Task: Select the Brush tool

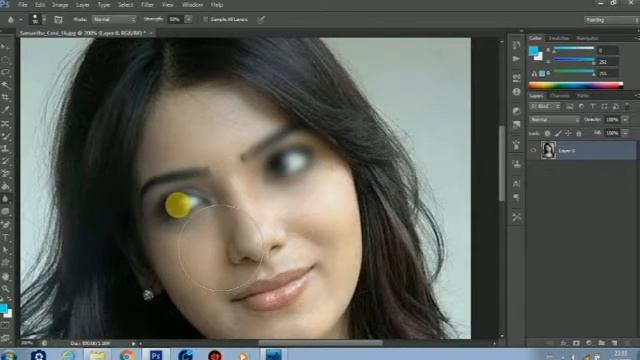Action: pyautogui.click(x=5, y=136)
